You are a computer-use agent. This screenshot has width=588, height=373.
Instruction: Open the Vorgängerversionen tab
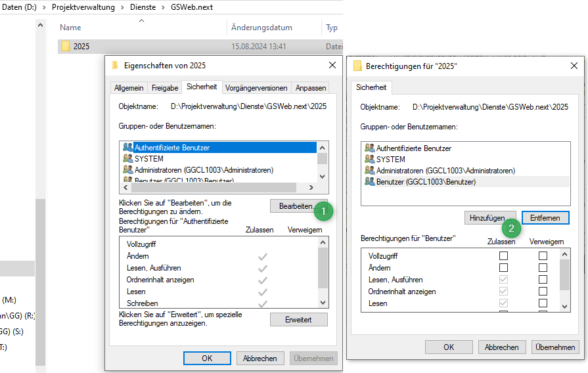256,88
